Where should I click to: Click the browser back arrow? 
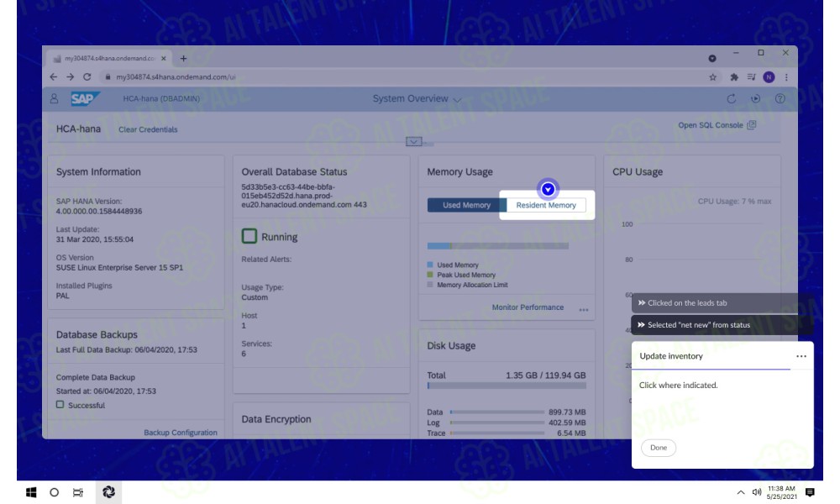54,77
